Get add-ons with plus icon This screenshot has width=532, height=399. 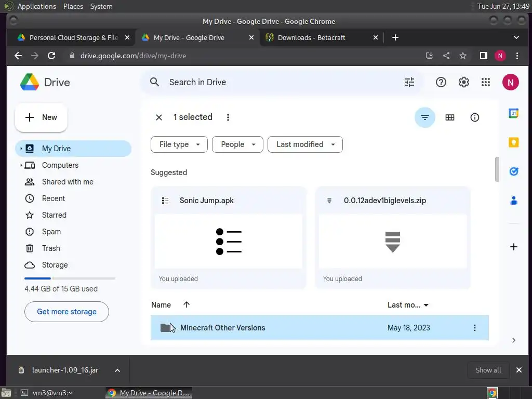513,247
